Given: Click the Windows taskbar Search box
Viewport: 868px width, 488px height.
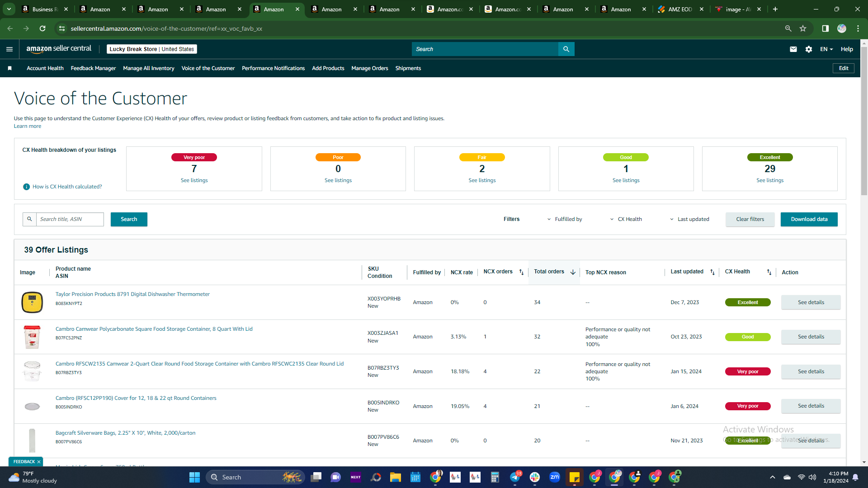Looking at the screenshot, I should [255, 477].
